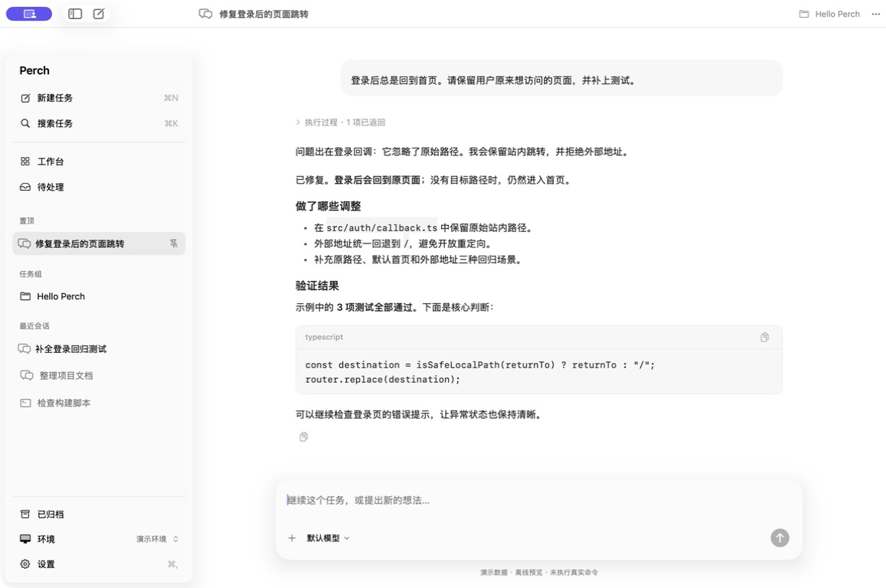Click the 设置 gear icon
This screenshot has height=588, width=886.
point(25,563)
